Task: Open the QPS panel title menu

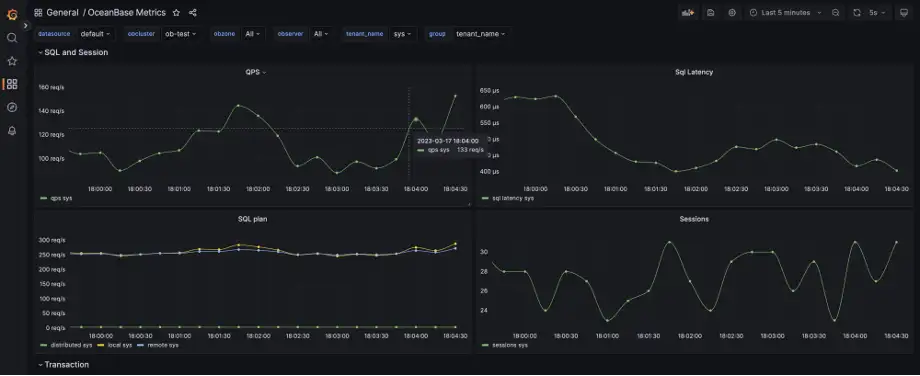Action: pyautogui.click(x=256, y=72)
